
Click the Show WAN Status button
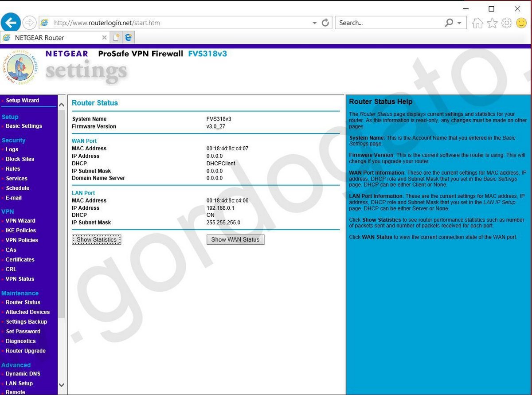pyautogui.click(x=235, y=239)
